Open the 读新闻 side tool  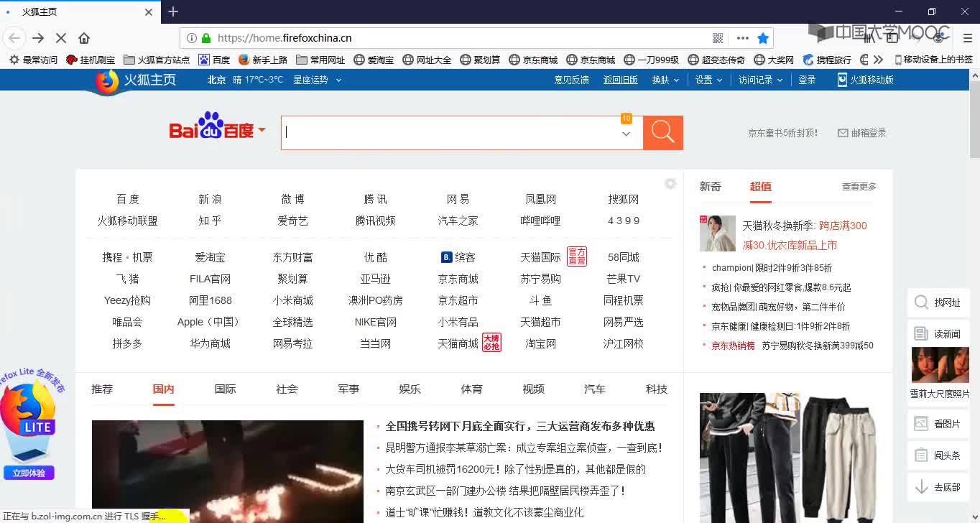938,334
